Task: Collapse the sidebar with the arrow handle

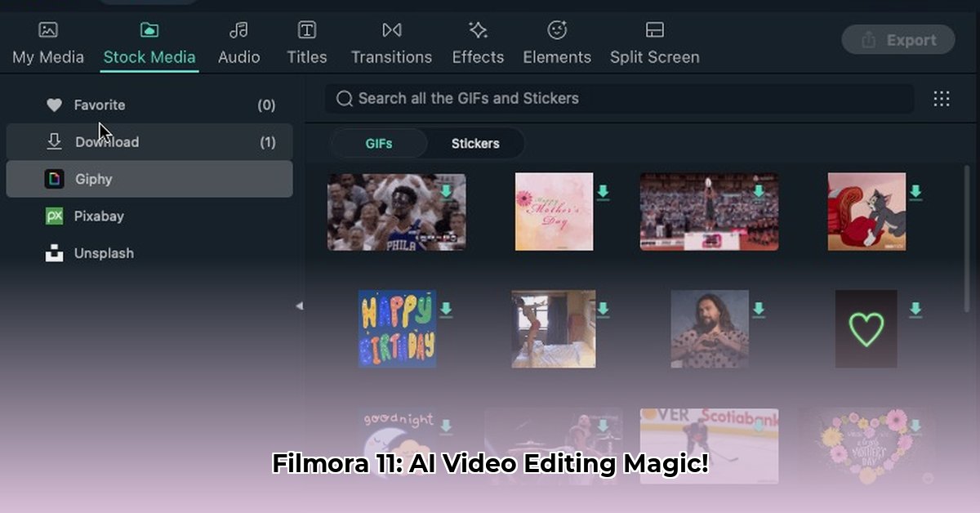Action: (x=299, y=306)
